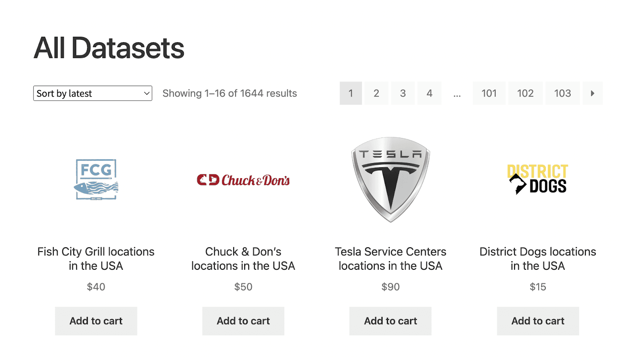Click the $15 price text
The image size is (619, 364).
[x=538, y=287]
